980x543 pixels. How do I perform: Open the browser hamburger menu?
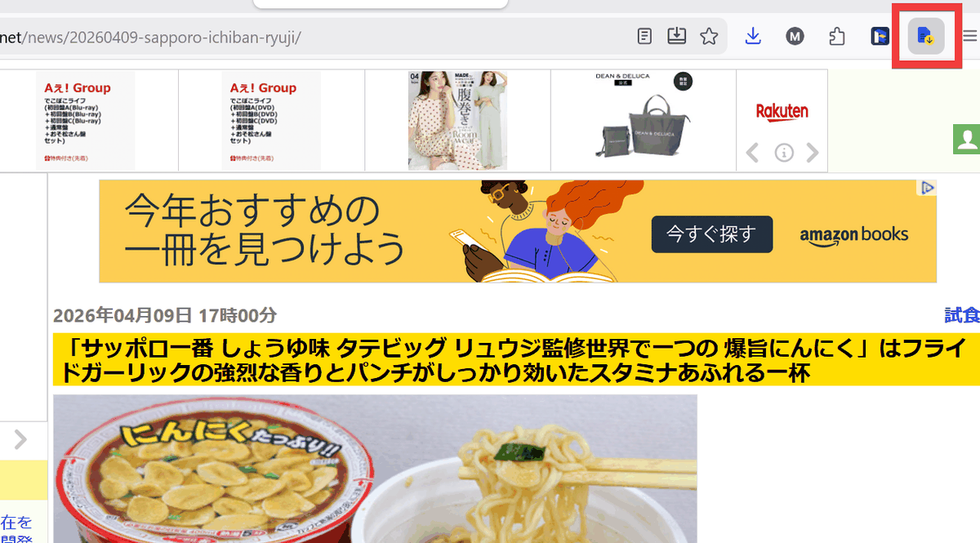[969, 36]
